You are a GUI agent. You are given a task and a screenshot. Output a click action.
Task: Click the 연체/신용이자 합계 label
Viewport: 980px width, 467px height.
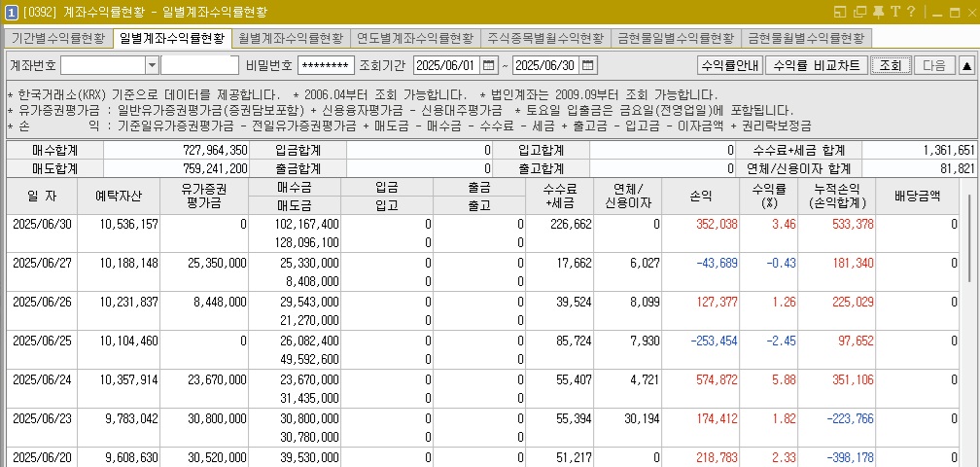coord(799,168)
